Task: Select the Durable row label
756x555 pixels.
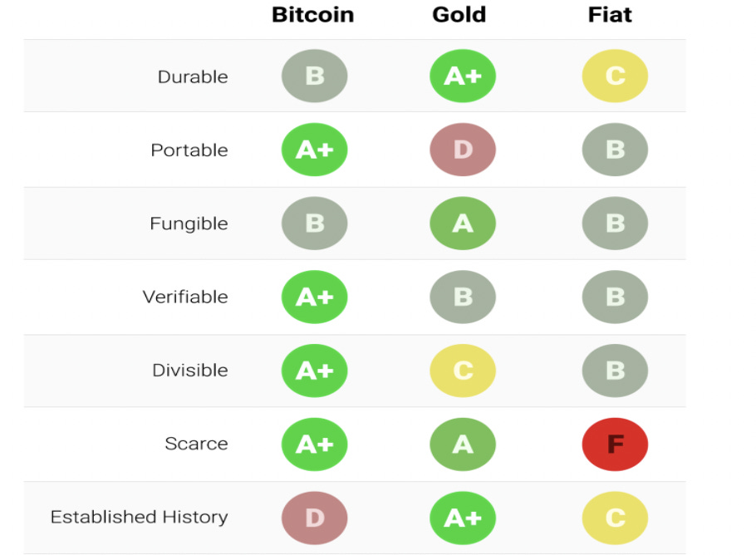Action: tap(193, 76)
